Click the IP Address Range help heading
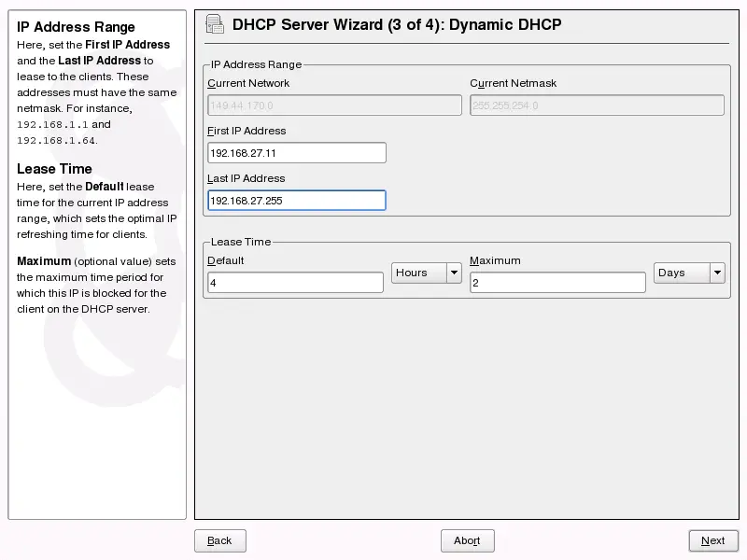The width and height of the screenshot is (747, 560). point(76,27)
